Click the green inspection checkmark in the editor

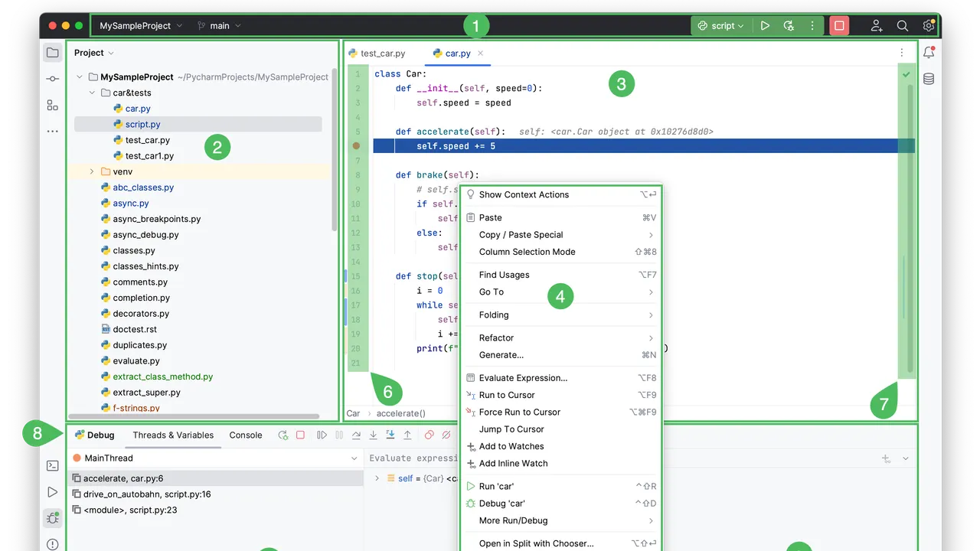[906, 74]
